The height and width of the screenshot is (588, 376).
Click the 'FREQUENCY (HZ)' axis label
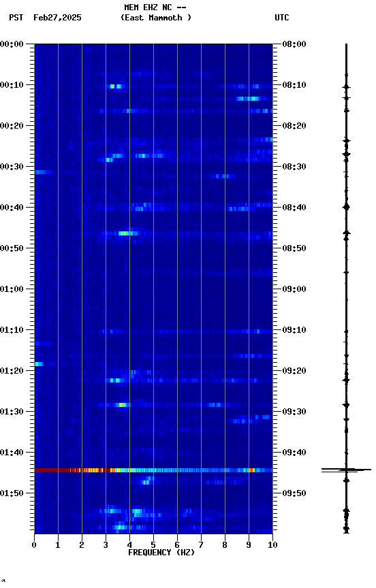point(161,553)
